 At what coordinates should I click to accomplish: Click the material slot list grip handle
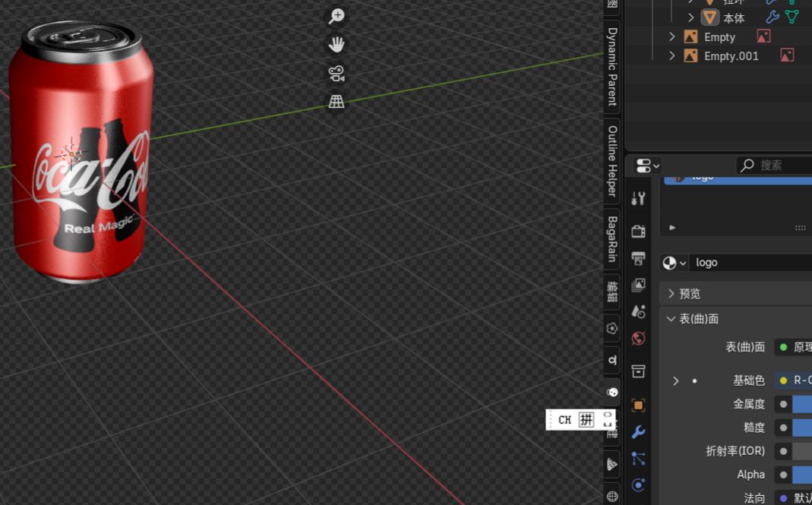pyautogui.click(x=800, y=228)
